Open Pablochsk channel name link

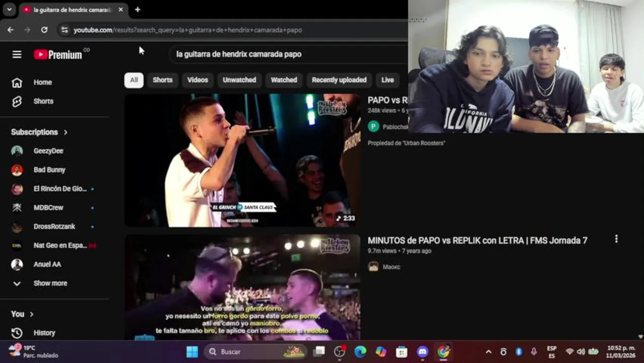[x=395, y=127]
